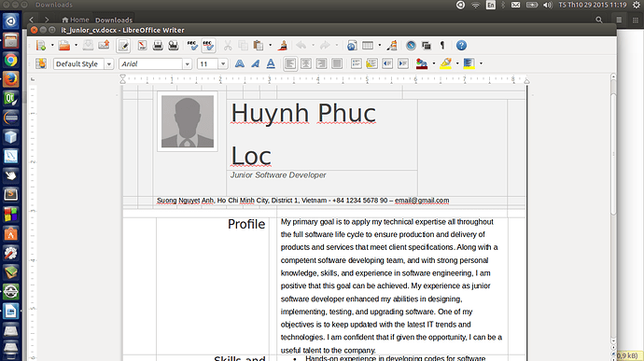Open the font size 11 dropdown
Image resolution: width=644 pixels, height=361 pixels.
(223, 64)
